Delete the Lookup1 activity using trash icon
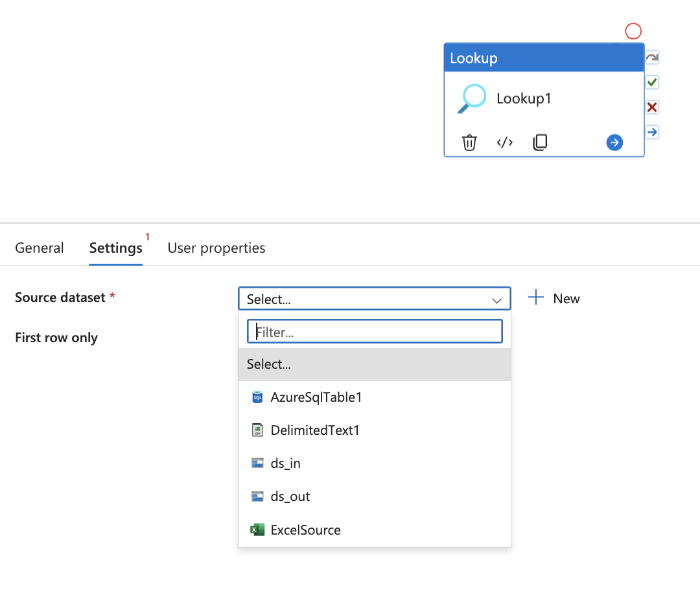 pos(469,142)
